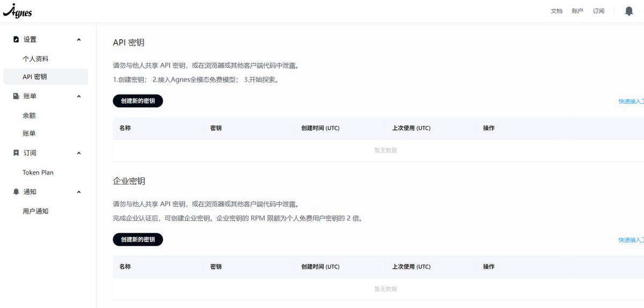Open the notification bell icon
The height and width of the screenshot is (308, 644).
click(x=629, y=11)
